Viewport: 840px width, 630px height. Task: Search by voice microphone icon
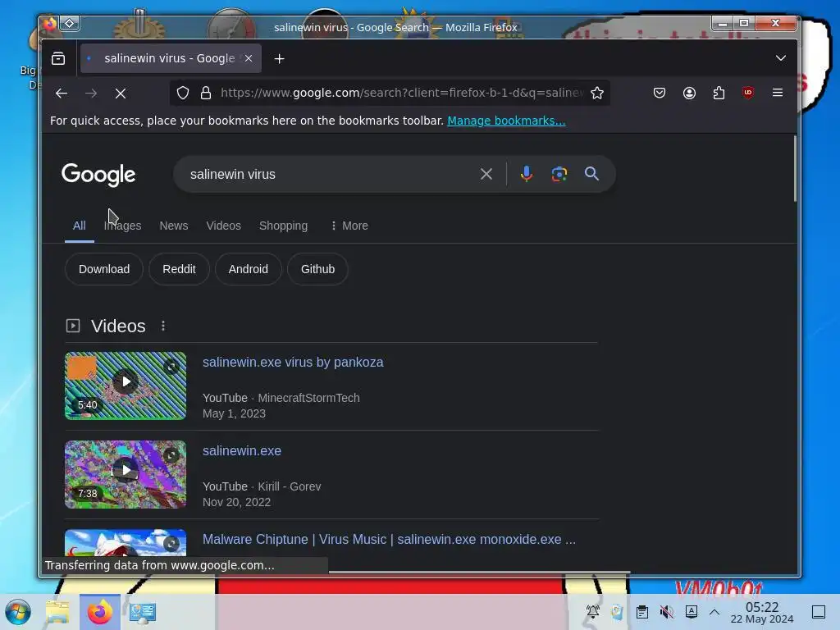point(527,174)
